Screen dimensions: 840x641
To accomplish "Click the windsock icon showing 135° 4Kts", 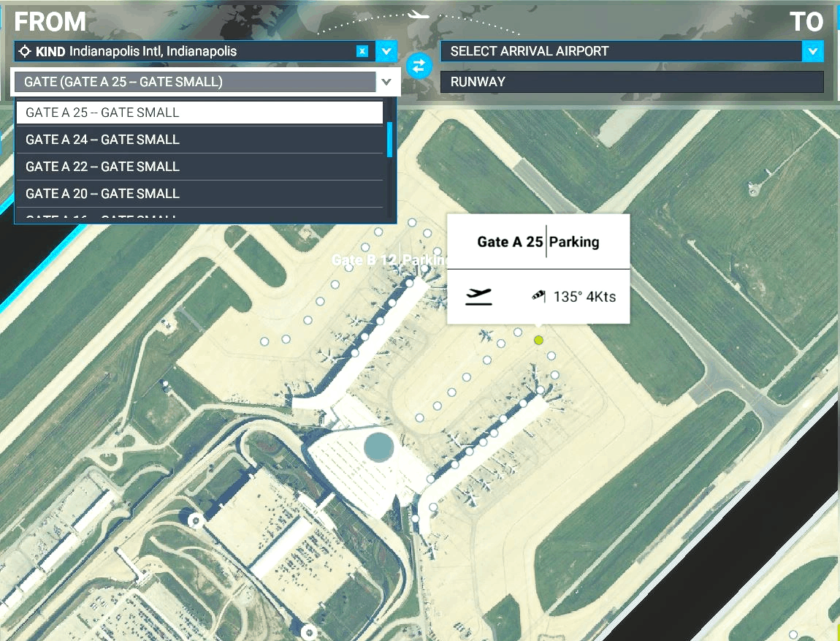I will pyautogui.click(x=539, y=296).
